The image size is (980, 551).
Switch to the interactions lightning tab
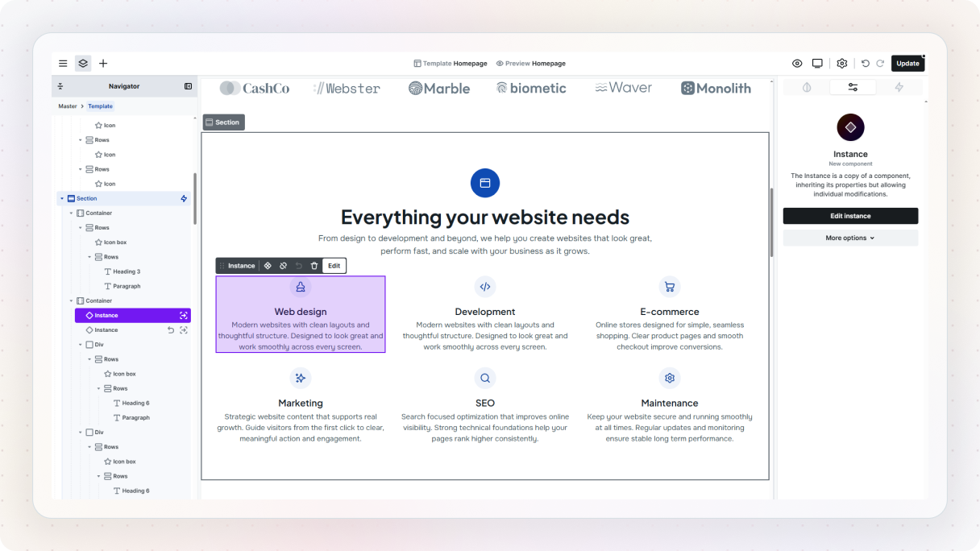tap(899, 87)
